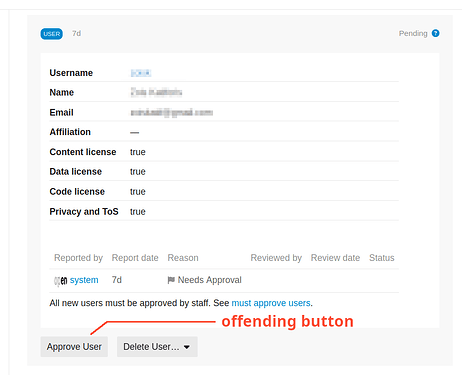Image resolution: width=462 pixels, height=375 pixels.
Task: Click the Code license true value
Action: pos(138,192)
